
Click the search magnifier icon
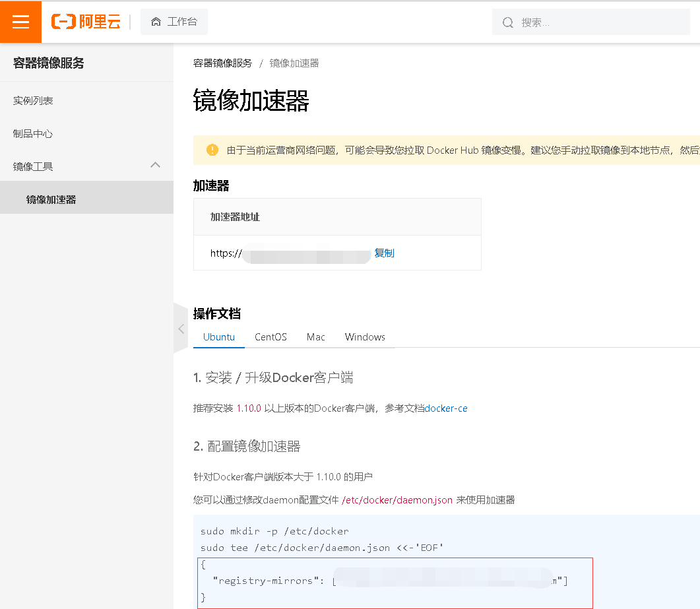[507, 22]
